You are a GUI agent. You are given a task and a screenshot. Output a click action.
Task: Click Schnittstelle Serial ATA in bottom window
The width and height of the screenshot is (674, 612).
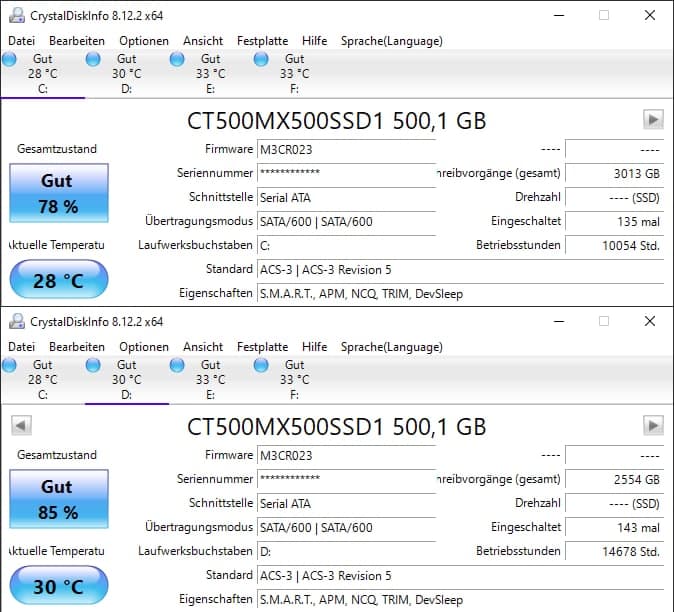point(346,504)
